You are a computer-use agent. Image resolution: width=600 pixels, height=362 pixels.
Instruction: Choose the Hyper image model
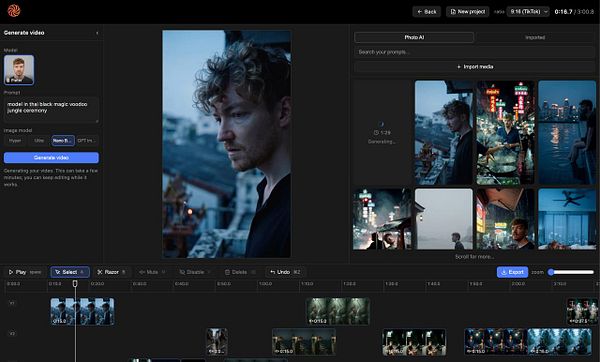[15, 140]
